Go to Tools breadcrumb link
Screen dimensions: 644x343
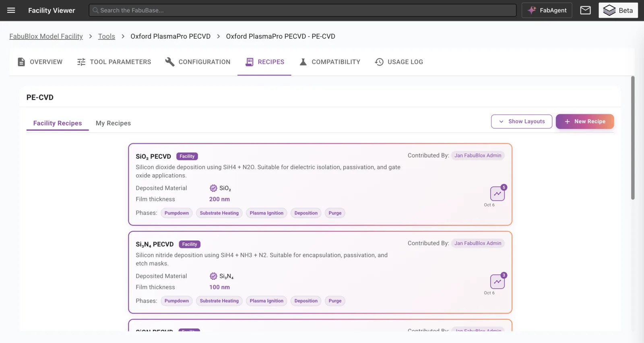pyautogui.click(x=107, y=36)
